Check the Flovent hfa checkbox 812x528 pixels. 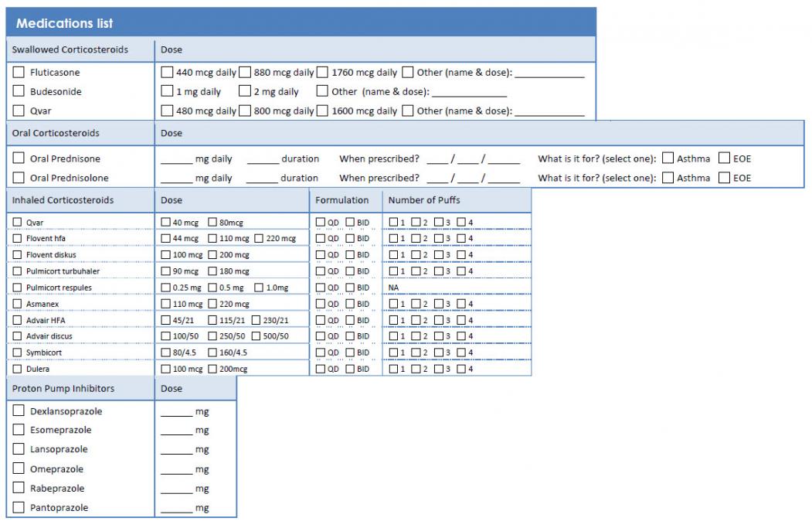(17, 238)
